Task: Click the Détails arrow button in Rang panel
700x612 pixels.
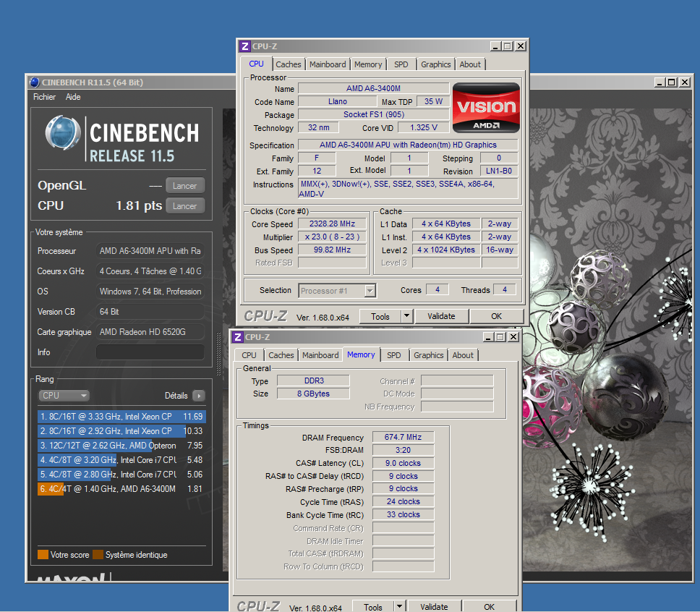Action: (199, 396)
